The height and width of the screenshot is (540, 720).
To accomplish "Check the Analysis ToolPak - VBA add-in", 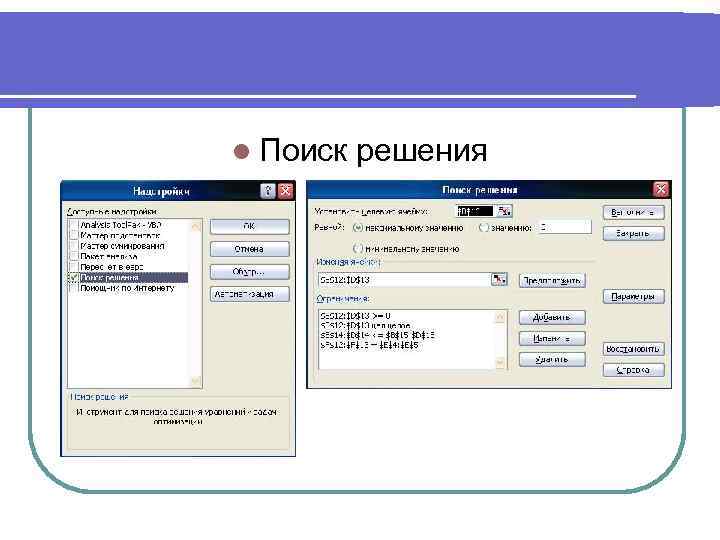I will [73, 225].
